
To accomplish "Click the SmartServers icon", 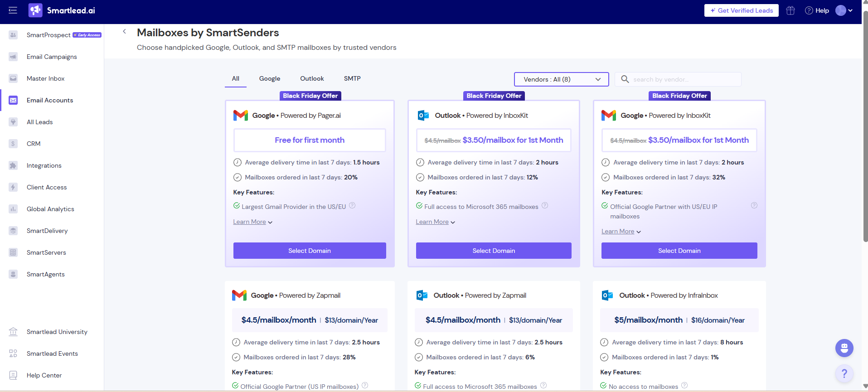I will (13, 252).
